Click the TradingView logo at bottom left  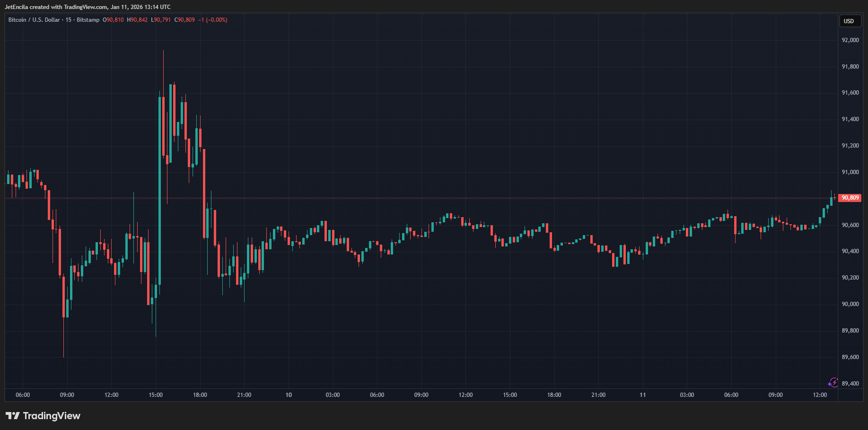point(43,416)
